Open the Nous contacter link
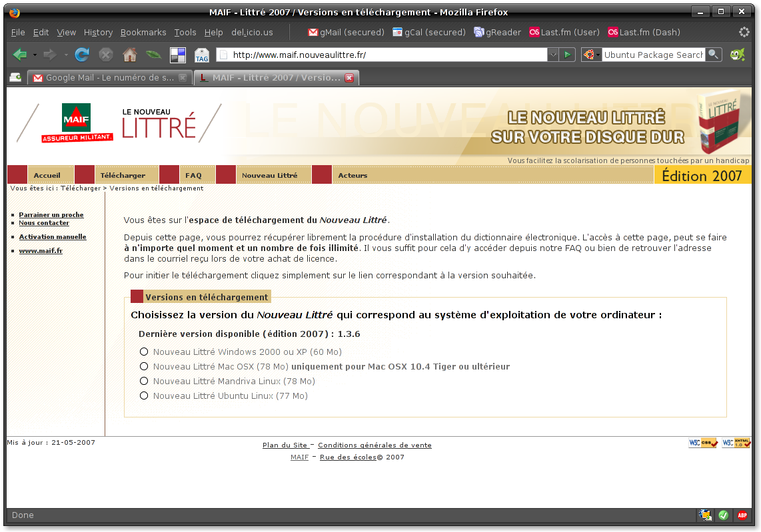This screenshot has height=532, width=761. (44, 223)
